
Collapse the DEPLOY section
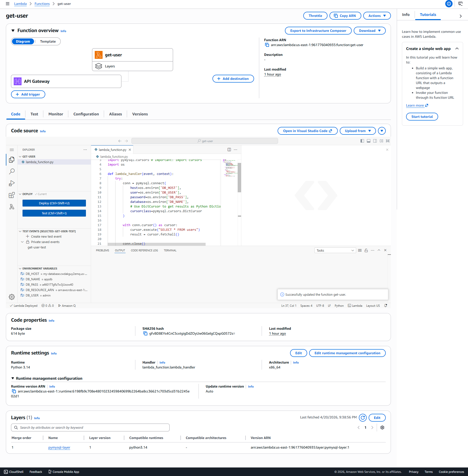click(20, 194)
